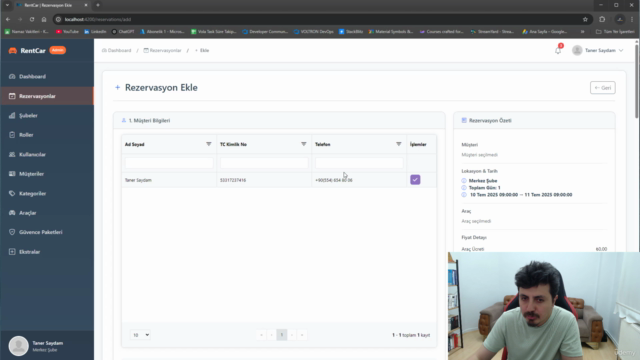Click the Ad Soyad filter input

(169, 163)
